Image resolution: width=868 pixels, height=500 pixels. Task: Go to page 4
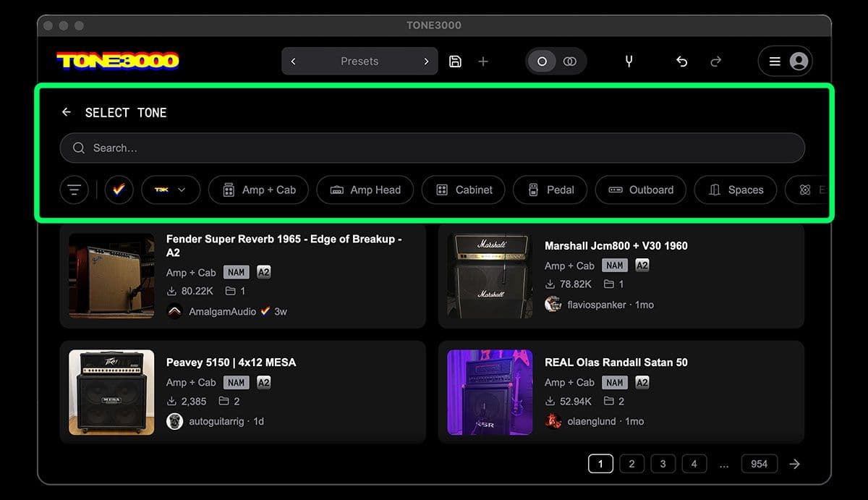[x=694, y=464]
